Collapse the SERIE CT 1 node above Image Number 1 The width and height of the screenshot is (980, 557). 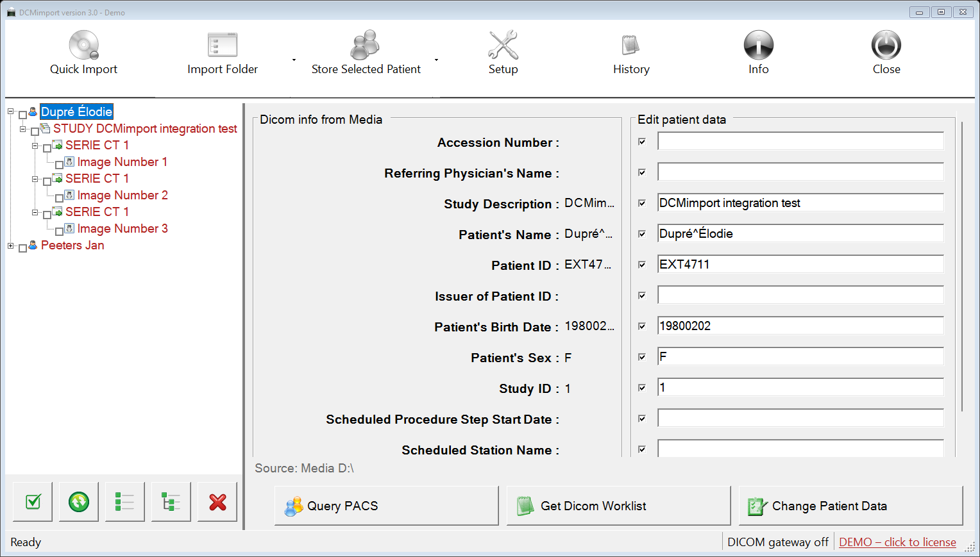tap(35, 145)
